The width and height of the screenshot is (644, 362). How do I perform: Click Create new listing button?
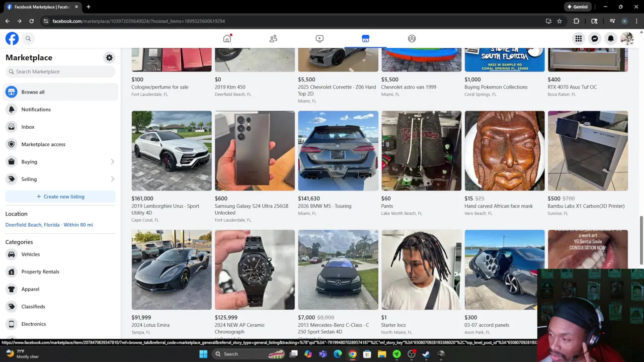point(60,197)
